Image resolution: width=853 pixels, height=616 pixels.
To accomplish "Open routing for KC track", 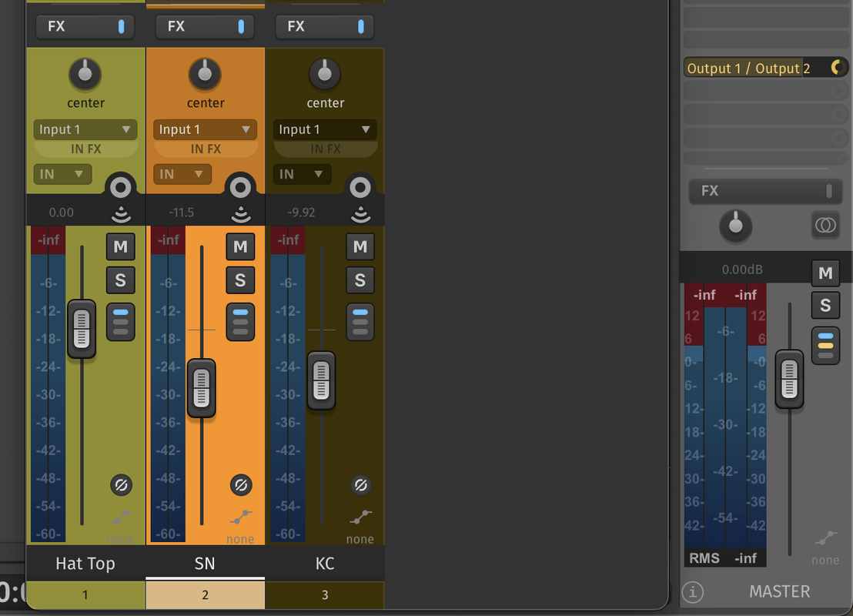I will 360,322.
